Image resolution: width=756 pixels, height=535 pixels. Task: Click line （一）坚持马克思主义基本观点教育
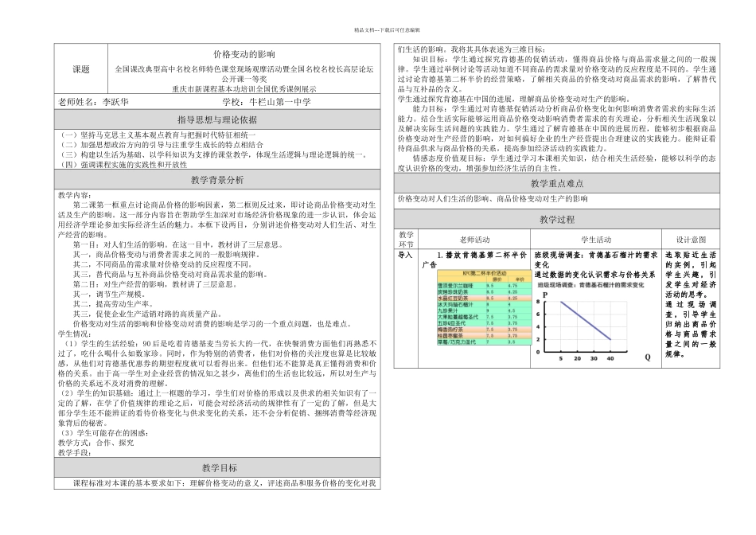pyautogui.click(x=158, y=135)
